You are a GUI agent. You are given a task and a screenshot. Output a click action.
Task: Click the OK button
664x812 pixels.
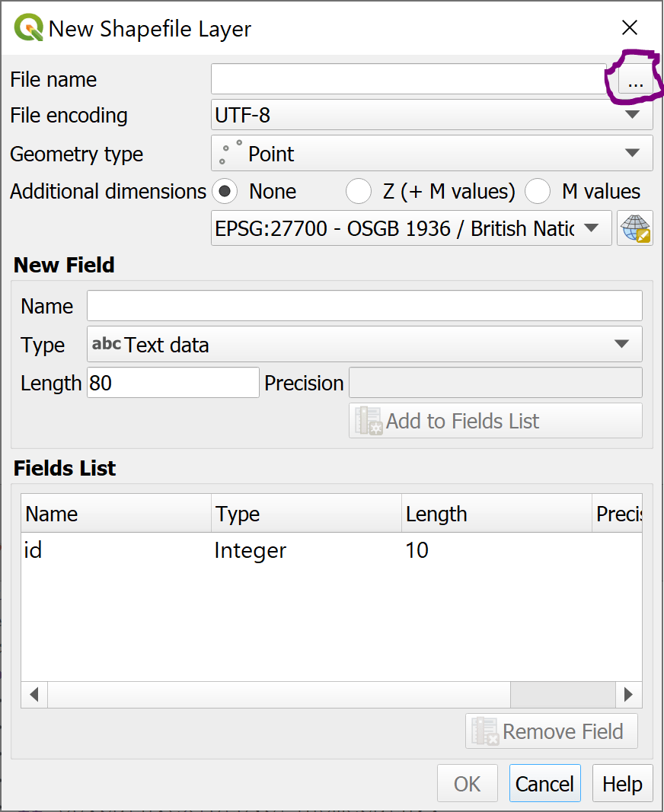tap(467, 782)
